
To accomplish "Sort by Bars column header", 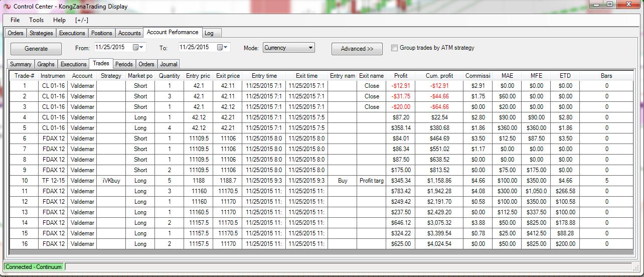I will [606, 76].
